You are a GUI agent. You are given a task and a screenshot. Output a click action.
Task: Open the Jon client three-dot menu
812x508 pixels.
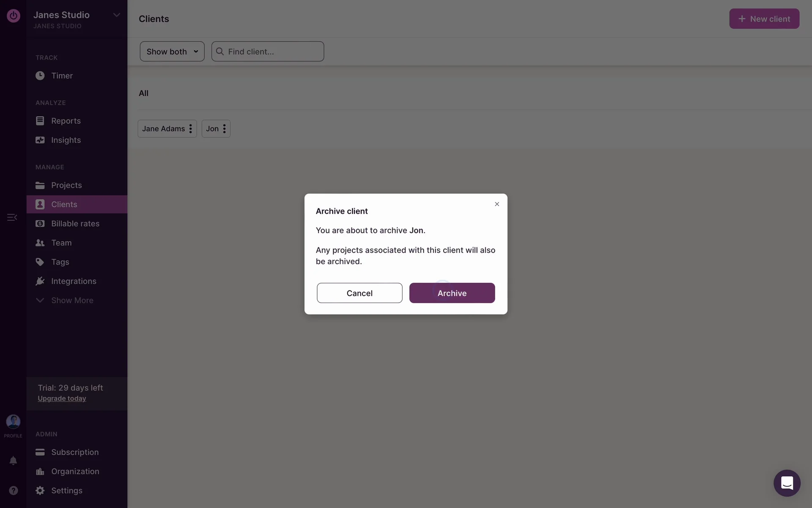click(x=224, y=129)
